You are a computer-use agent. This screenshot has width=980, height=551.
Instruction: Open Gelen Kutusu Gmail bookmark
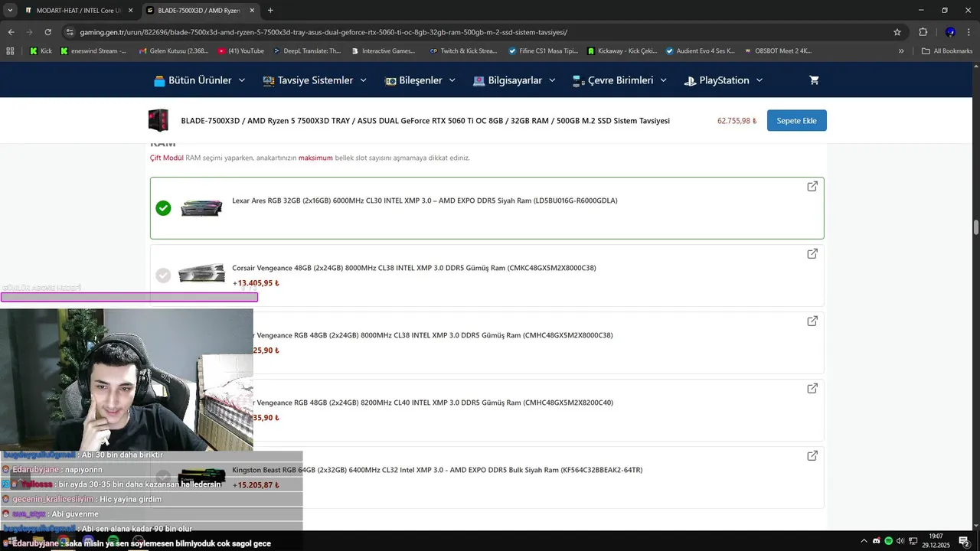[x=173, y=51]
